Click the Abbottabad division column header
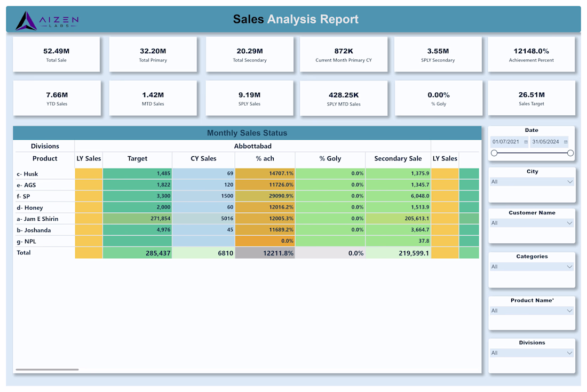 coord(253,146)
